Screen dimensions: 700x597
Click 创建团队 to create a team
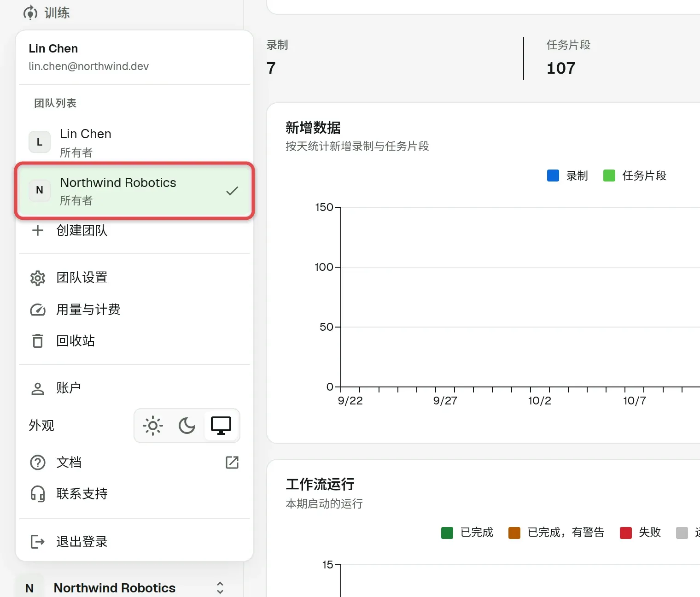coord(134,230)
